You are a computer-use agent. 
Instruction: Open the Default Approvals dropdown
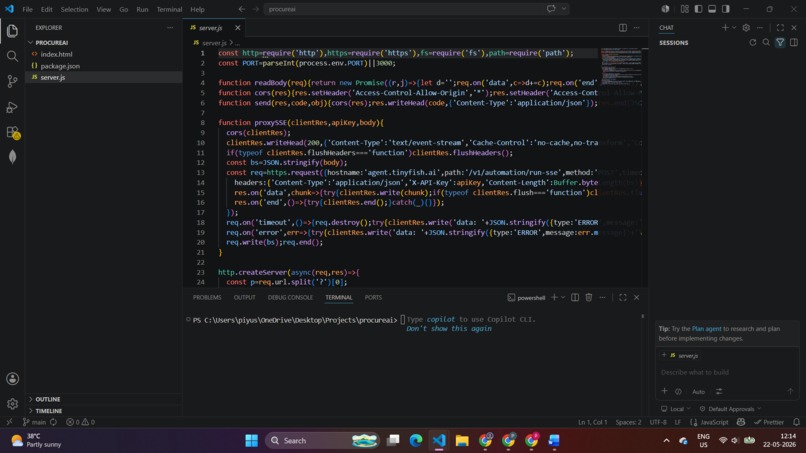click(730, 409)
